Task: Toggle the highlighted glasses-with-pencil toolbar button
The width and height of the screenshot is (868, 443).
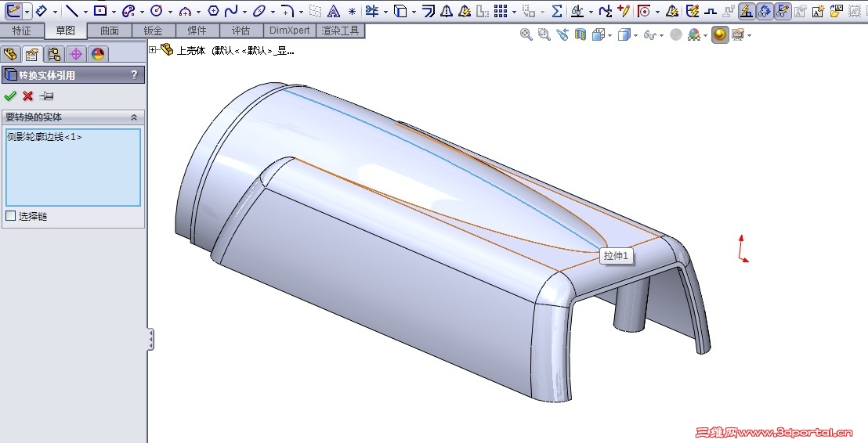Action: click(782, 10)
